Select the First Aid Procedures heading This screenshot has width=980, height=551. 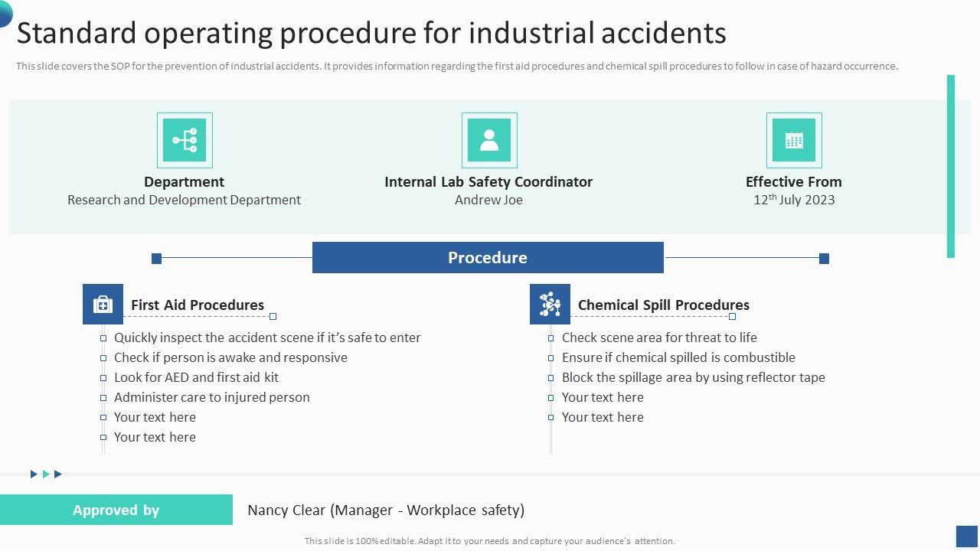[198, 305]
